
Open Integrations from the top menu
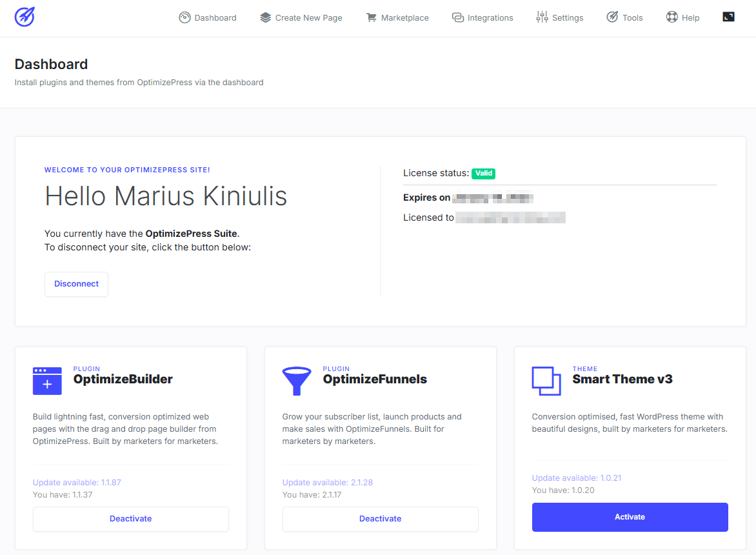coord(482,17)
